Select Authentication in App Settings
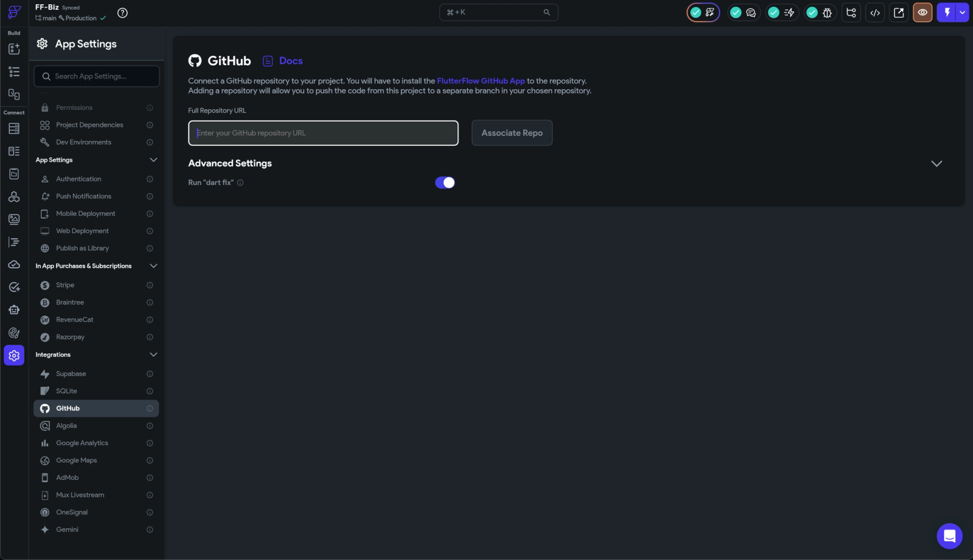 tap(96, 179)
